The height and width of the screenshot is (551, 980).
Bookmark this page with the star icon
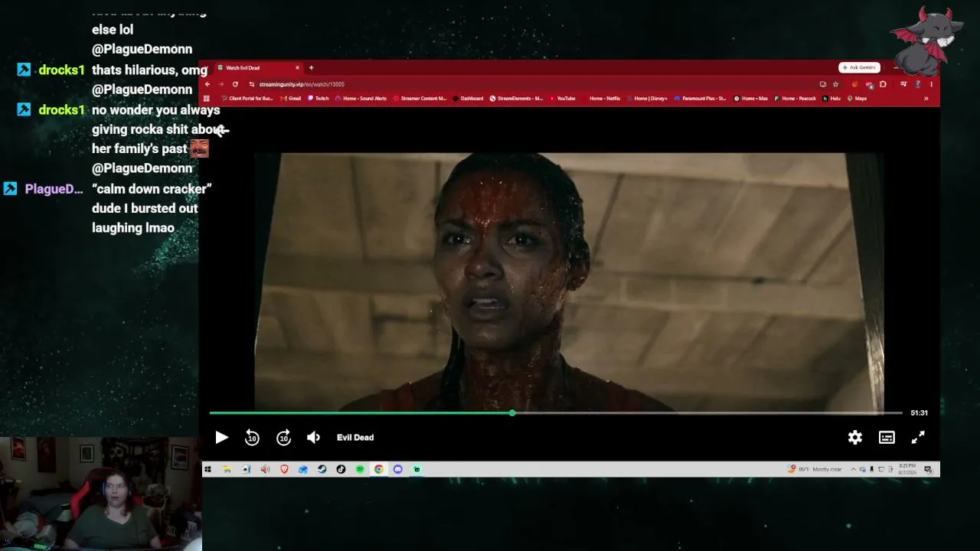(x=836, y=84)
